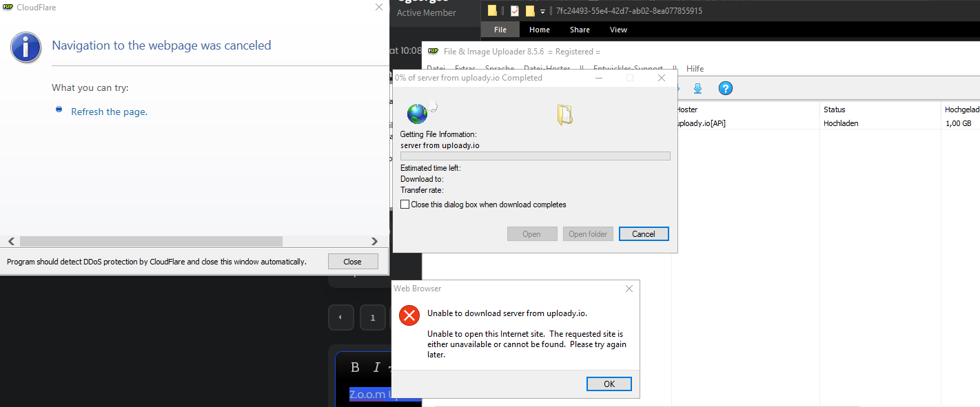The height and width of the screenshot is (407, 980).
Task: Click Cancel in the download dialog
Action: 644,234
